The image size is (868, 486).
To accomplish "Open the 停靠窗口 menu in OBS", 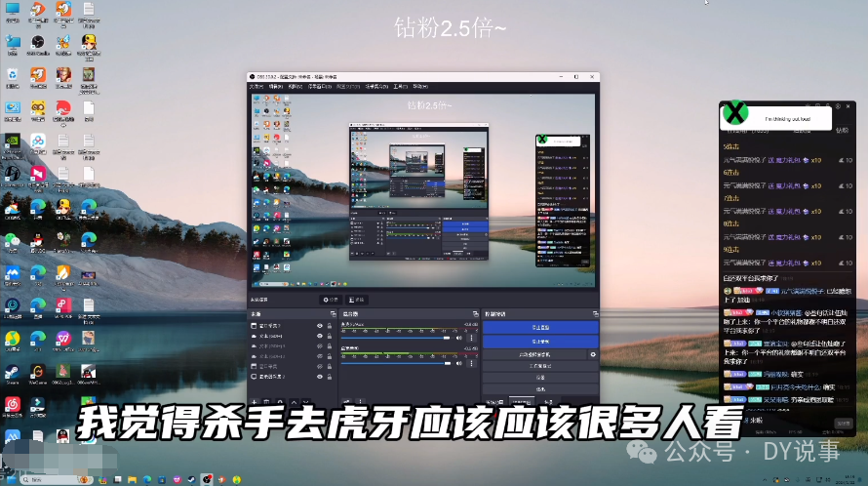I will 320,87.
